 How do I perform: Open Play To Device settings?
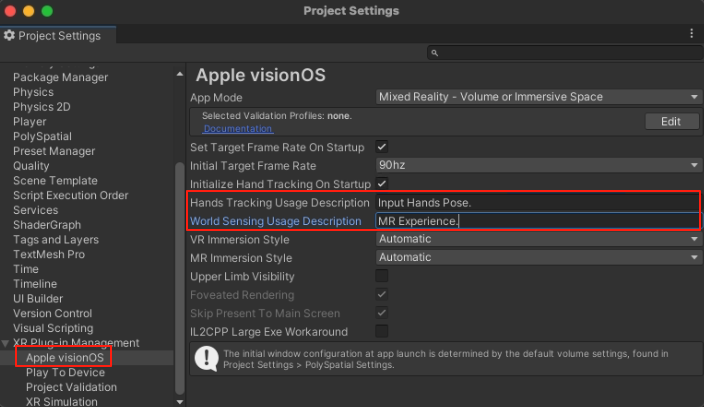66,372
